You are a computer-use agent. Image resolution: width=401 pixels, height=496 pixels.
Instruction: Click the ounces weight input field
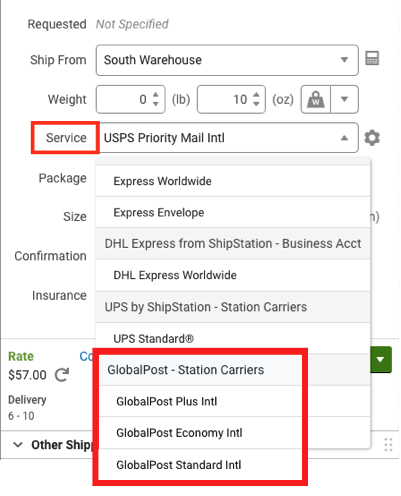231,99
